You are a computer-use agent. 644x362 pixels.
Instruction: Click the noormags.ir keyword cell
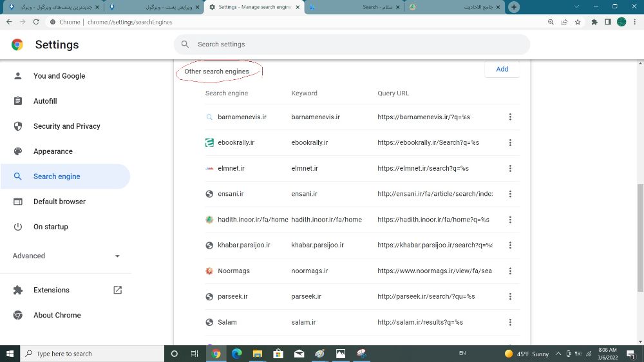310,271
